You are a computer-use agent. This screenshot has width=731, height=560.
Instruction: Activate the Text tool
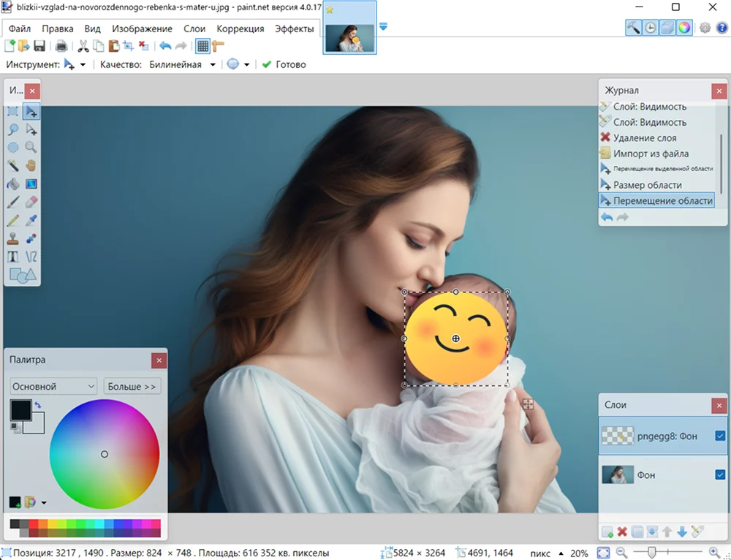click(12, 257)
